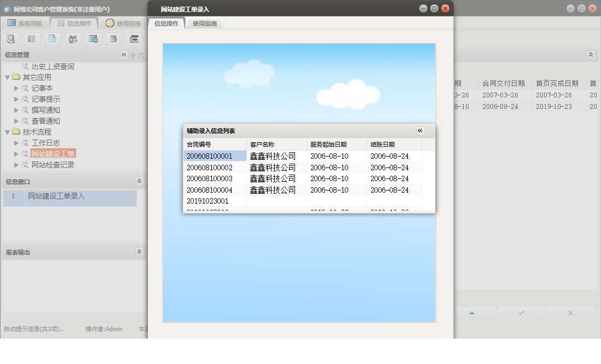Expand the 记事本 tree node arrow
This screenshot has height=364, width=601.
click(x=16, y=88)
